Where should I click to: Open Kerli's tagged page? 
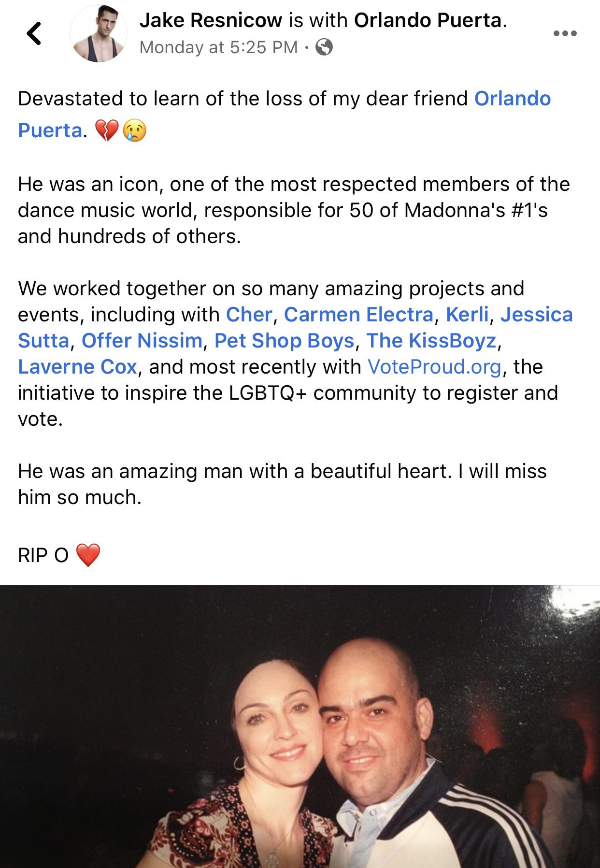coord(467,315)
